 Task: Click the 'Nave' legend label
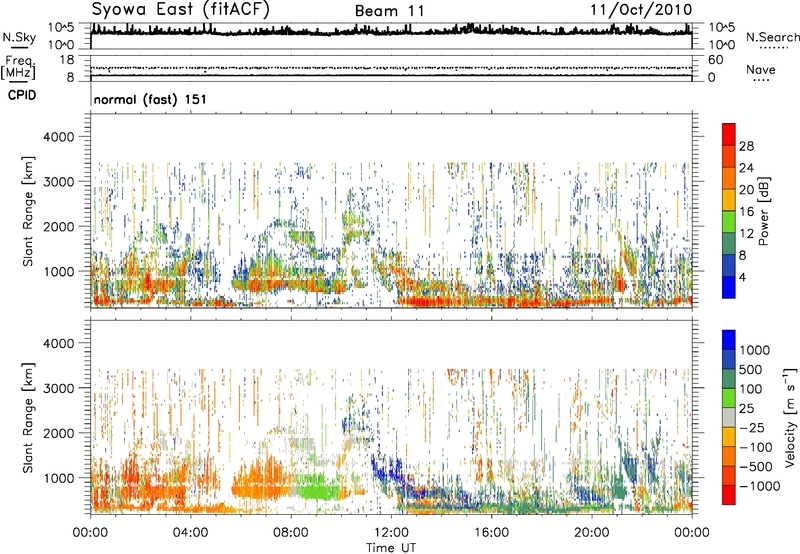[x=761, y=69]
